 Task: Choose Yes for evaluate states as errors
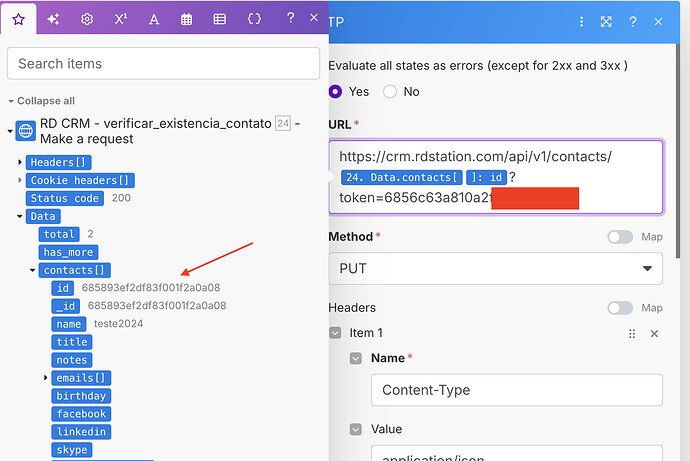pyautogui.click(x=335, y=91)
